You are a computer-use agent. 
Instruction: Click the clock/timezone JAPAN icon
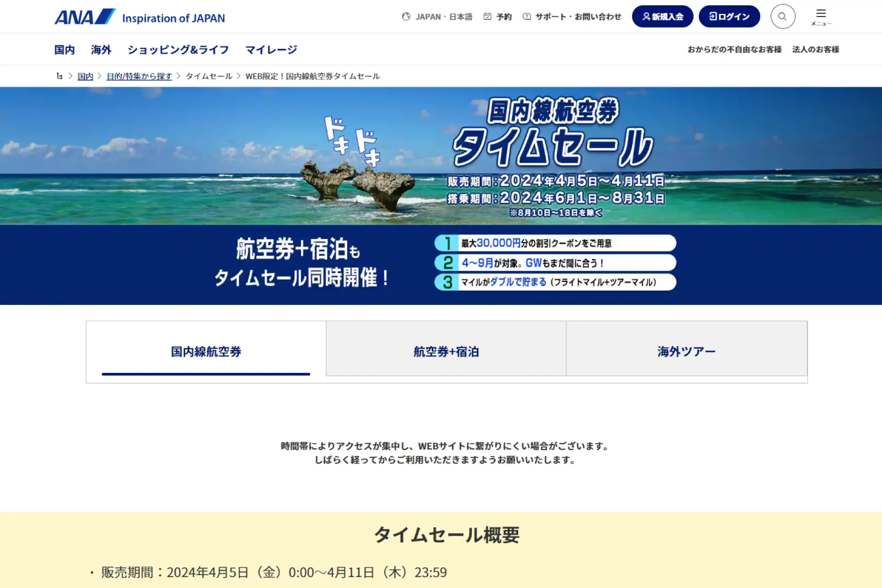tap(401, 17)
